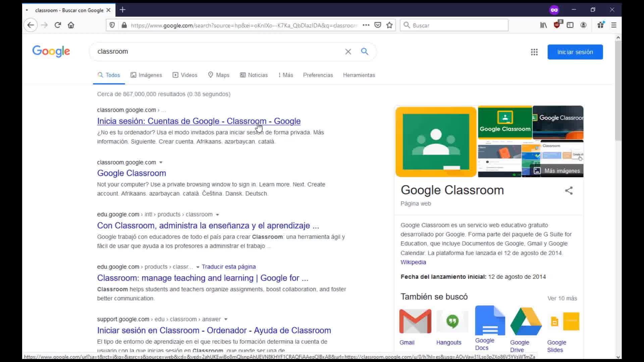Open 'Iniciar sesión en Classroom - Ordenador' result
Image resolution: width=644 pixels, height=362 pixels.
point(214,330)
